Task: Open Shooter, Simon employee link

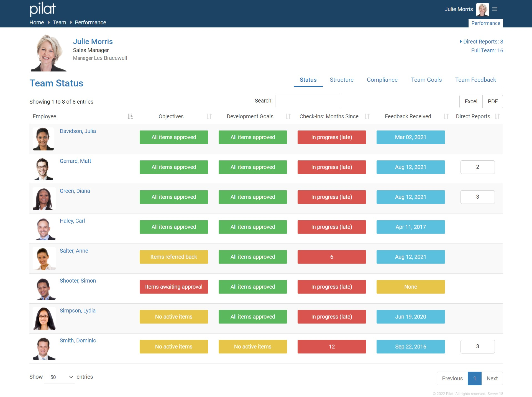Action: [x=78, y=281]
